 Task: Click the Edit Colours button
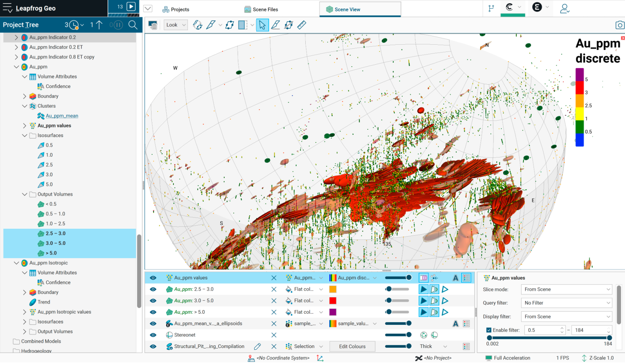tap(352, 346)
